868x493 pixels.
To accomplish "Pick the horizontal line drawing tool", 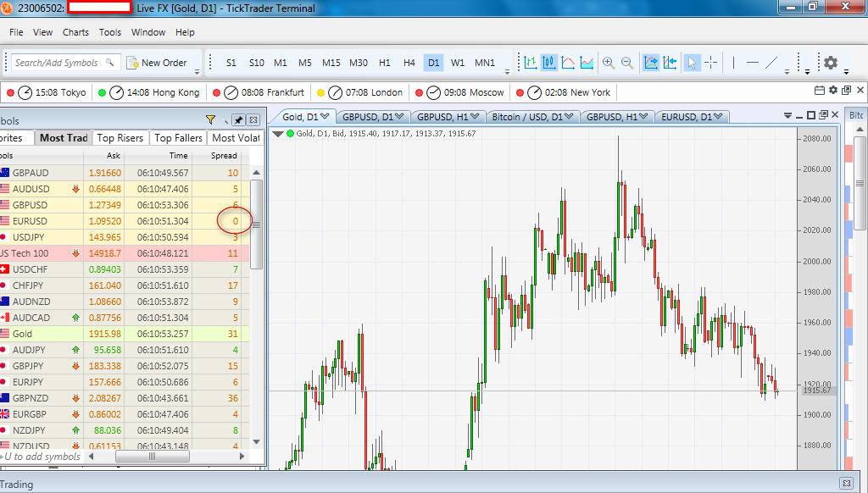I will pos(753,63).
